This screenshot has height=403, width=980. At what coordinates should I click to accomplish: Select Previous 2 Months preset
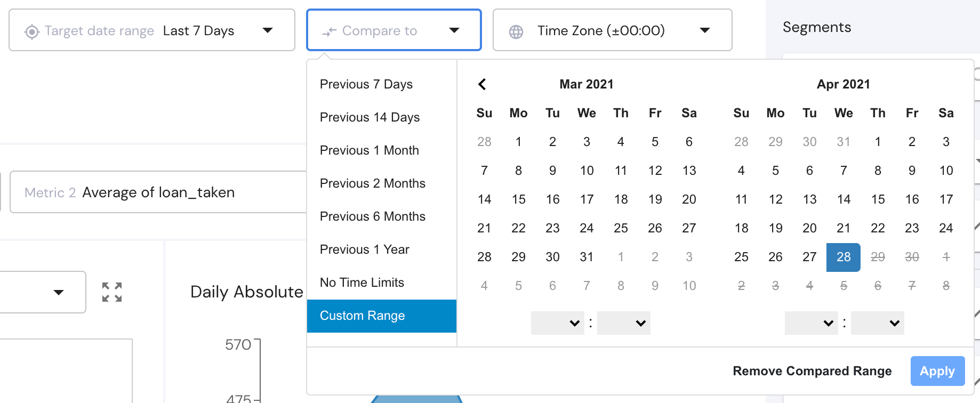point(382,183)
